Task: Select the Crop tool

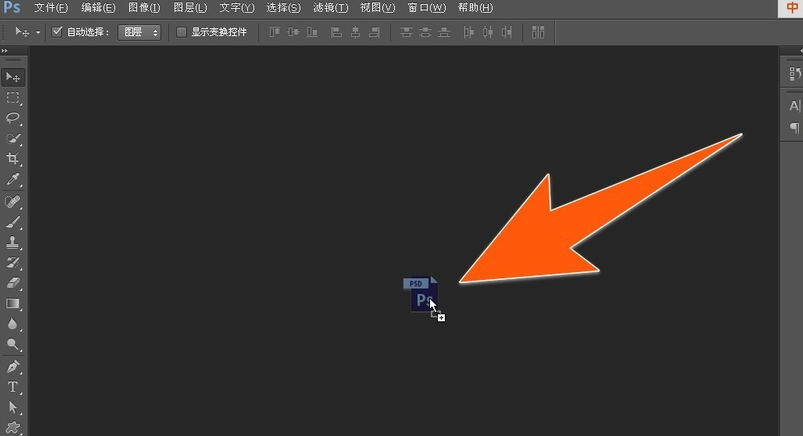Action: 13,159
